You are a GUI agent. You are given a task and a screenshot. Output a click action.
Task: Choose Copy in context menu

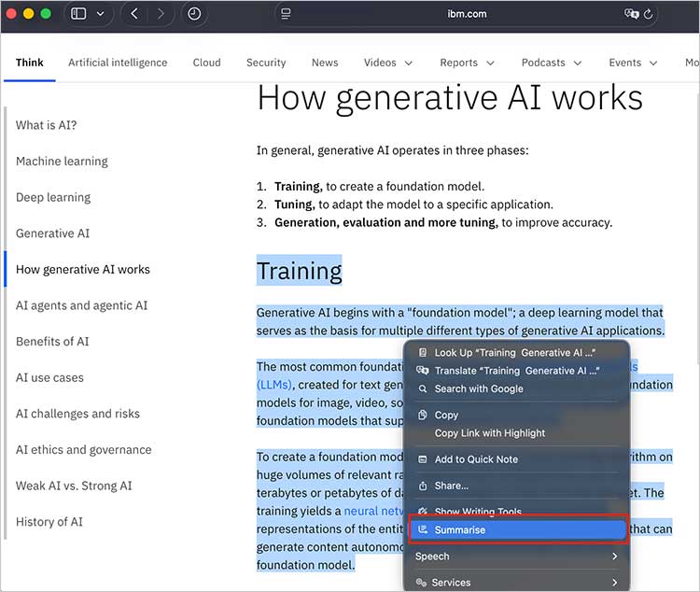tap(516, 416)
